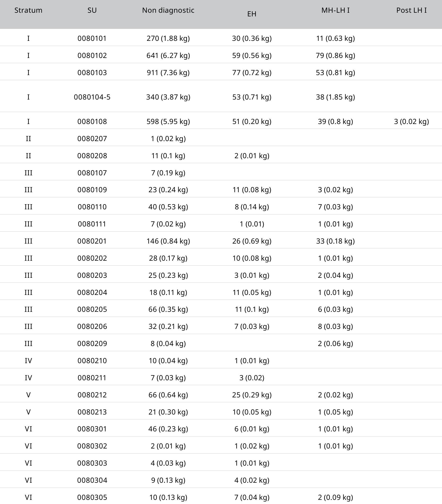Click SU cell 0080104-5
Viewport: 442px width, 504px height.
[92, 97]
